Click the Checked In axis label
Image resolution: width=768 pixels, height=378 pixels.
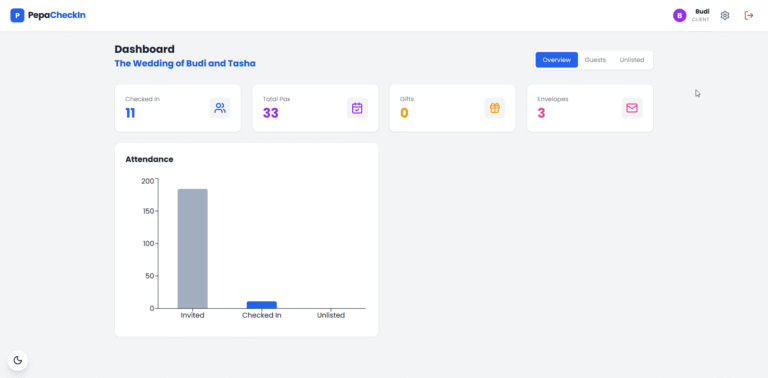pos(262,315)
